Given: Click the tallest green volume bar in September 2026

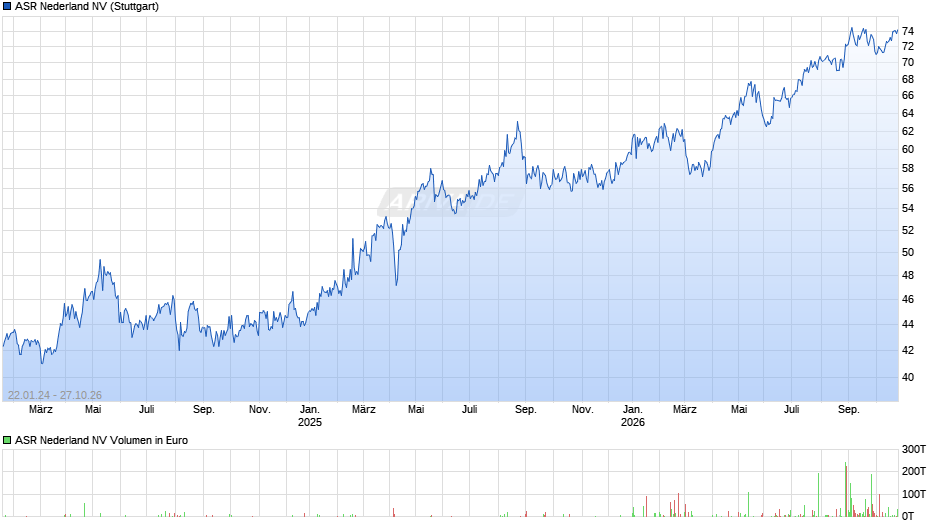Looking at the screenshot, I should [846, 489].
